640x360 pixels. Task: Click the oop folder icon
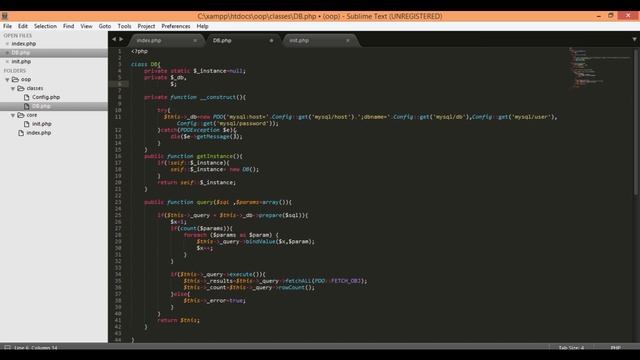point(16,79)
